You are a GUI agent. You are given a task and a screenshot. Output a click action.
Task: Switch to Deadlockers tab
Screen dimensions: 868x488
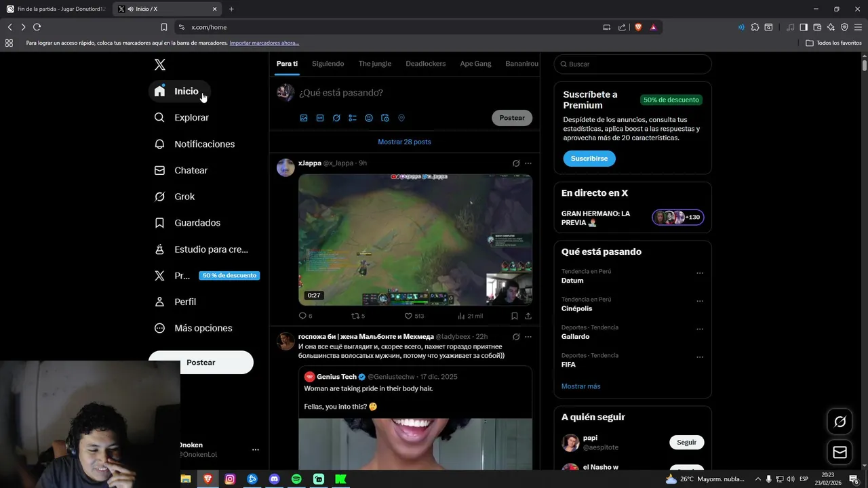425,64
